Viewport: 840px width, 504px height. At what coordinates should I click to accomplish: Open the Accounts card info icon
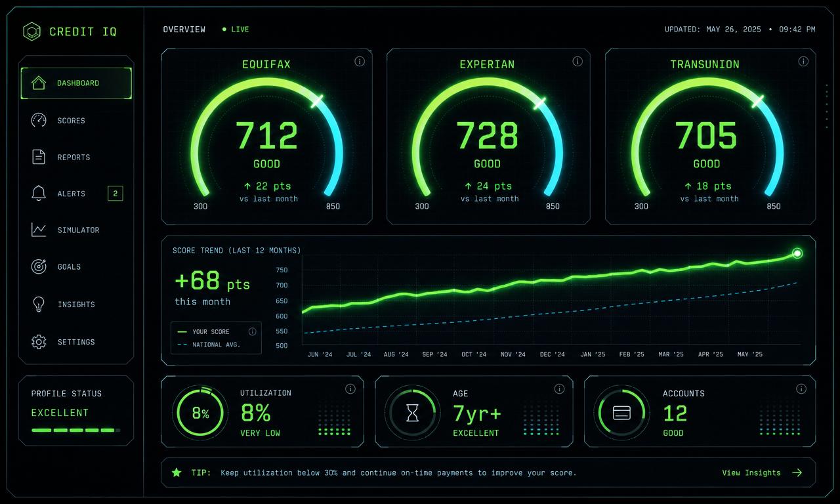pos(801,388)
